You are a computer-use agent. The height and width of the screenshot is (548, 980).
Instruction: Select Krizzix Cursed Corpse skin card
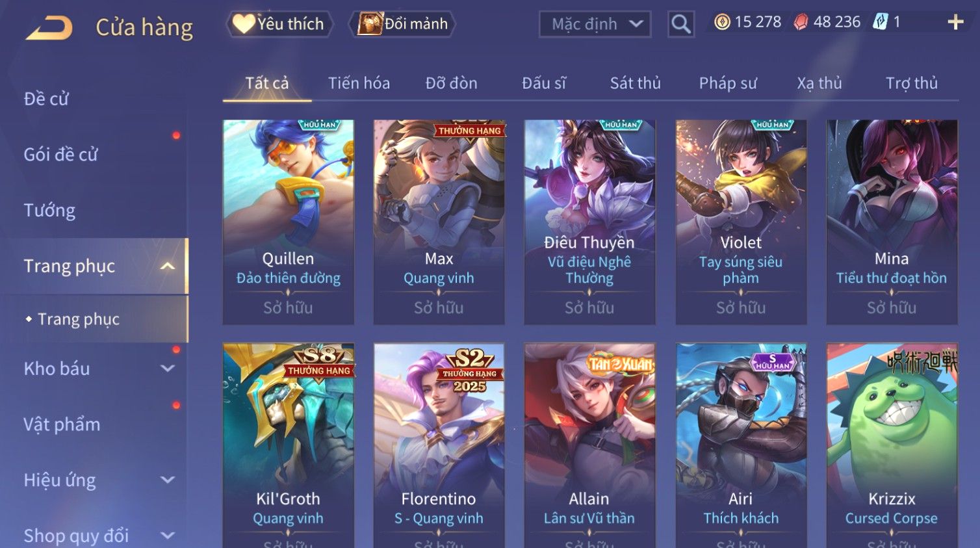click(892, 445)
